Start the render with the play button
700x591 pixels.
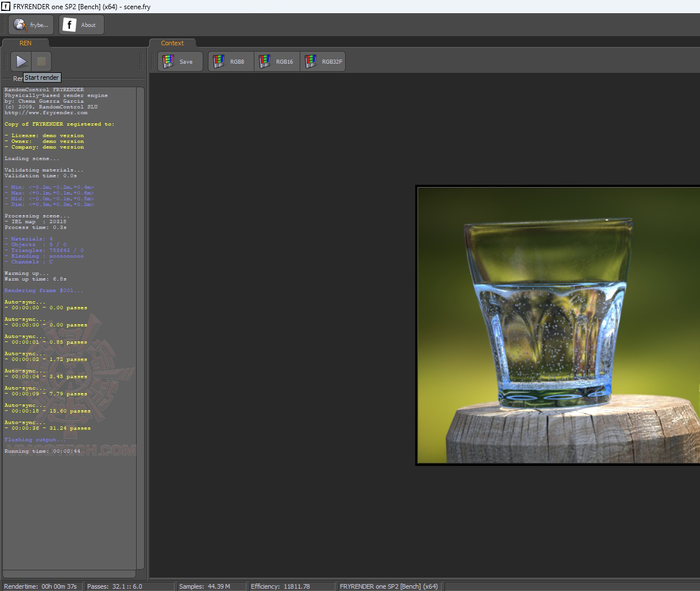point(21,61)
